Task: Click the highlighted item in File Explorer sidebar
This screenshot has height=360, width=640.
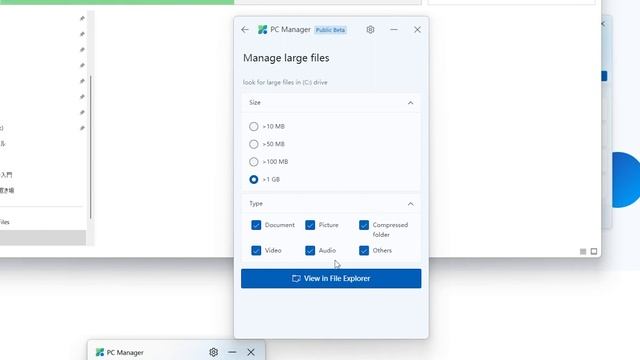Action: tap(43, 238)
